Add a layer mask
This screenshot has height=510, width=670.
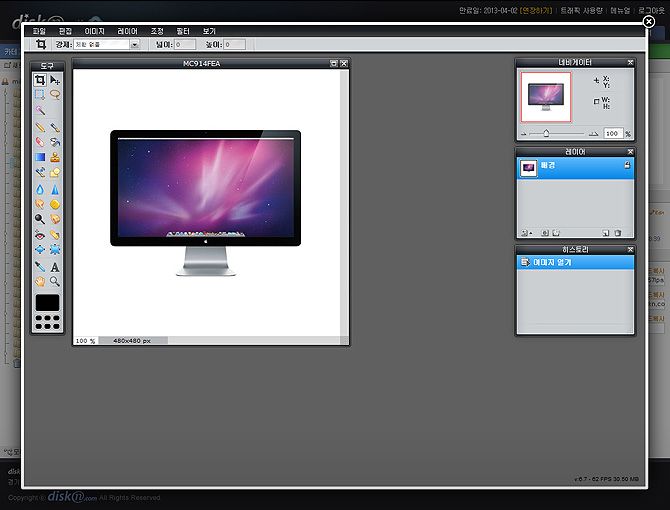(x=545, y=233)
